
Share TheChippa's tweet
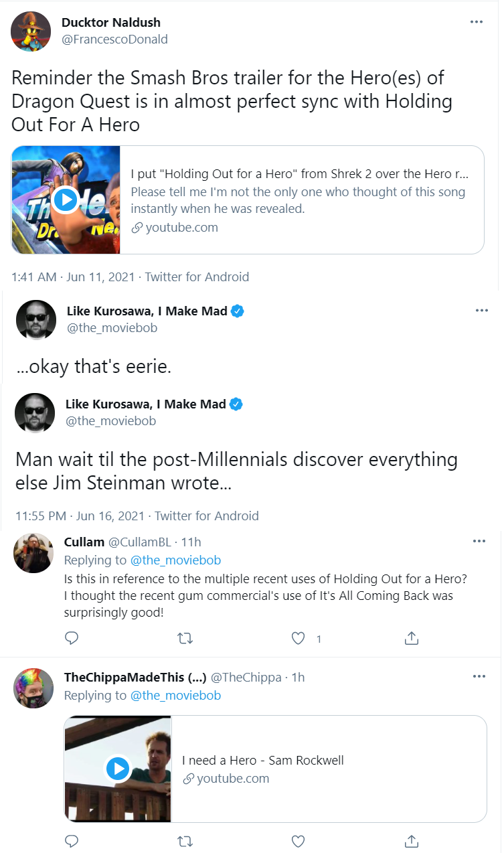[x=412, y=840]
